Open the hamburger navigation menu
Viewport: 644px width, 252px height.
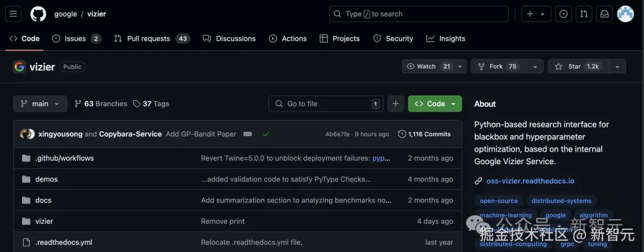tap(13, 14)
